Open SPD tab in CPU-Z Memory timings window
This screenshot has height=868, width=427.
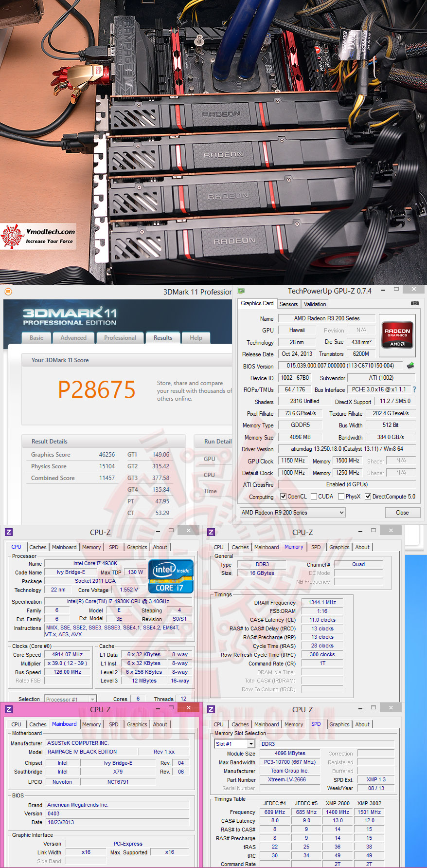(316, 547)
